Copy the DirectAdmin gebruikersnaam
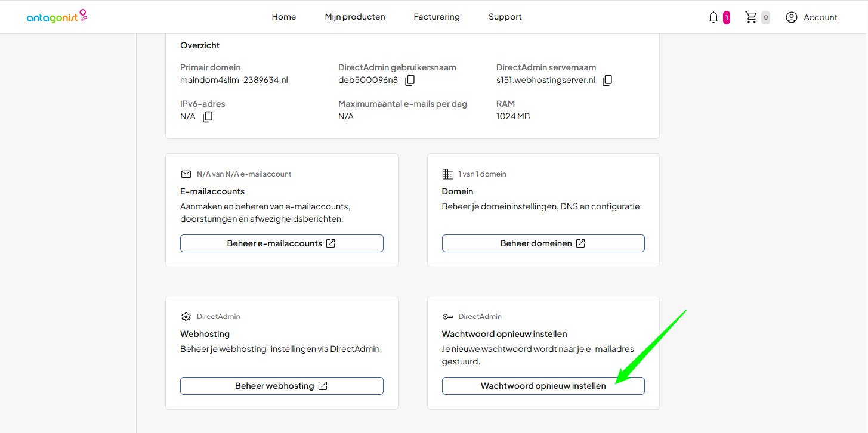 point(410,81)
